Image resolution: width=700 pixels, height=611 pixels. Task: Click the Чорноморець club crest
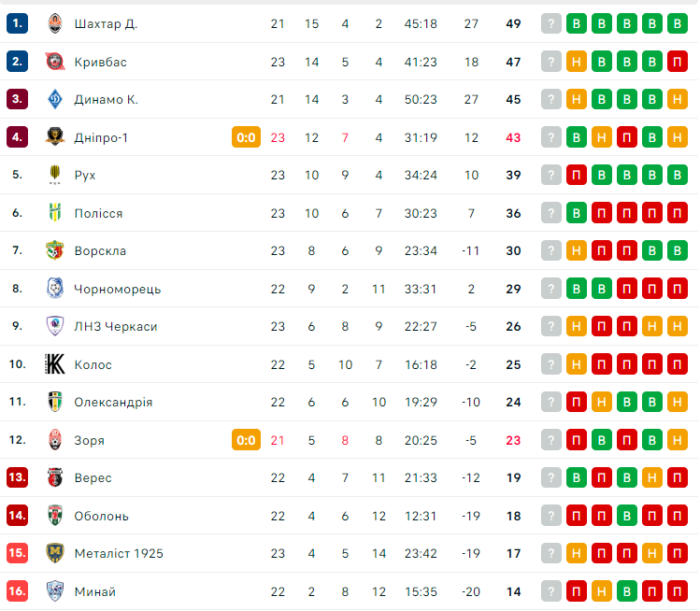(55, 289)
